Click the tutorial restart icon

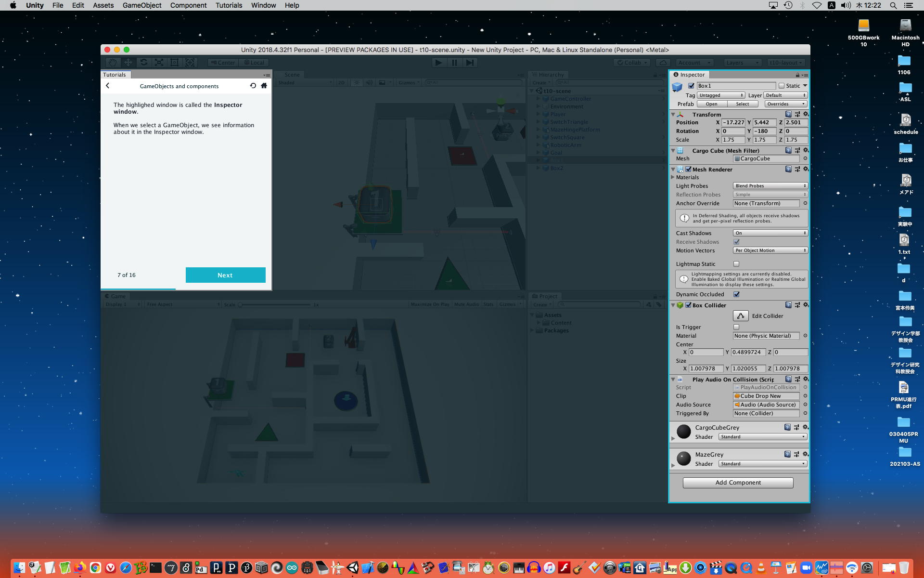253,86
